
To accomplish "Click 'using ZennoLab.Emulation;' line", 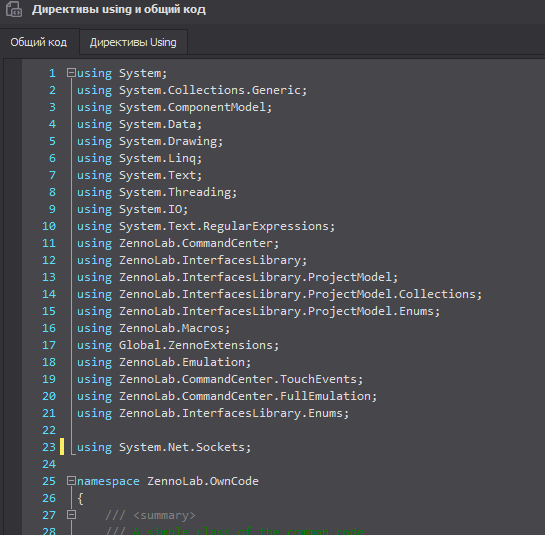I will pyautogui.click(x=164, y=362).
